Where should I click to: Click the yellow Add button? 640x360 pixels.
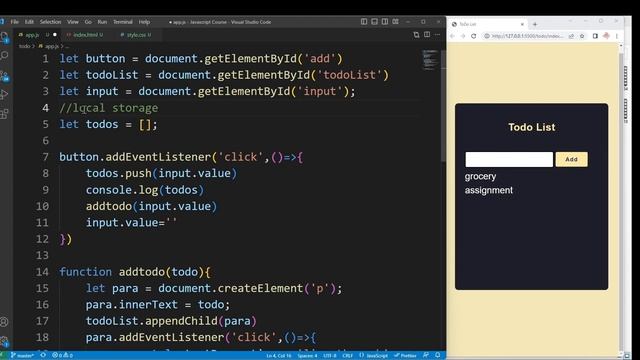coord(571,160)
